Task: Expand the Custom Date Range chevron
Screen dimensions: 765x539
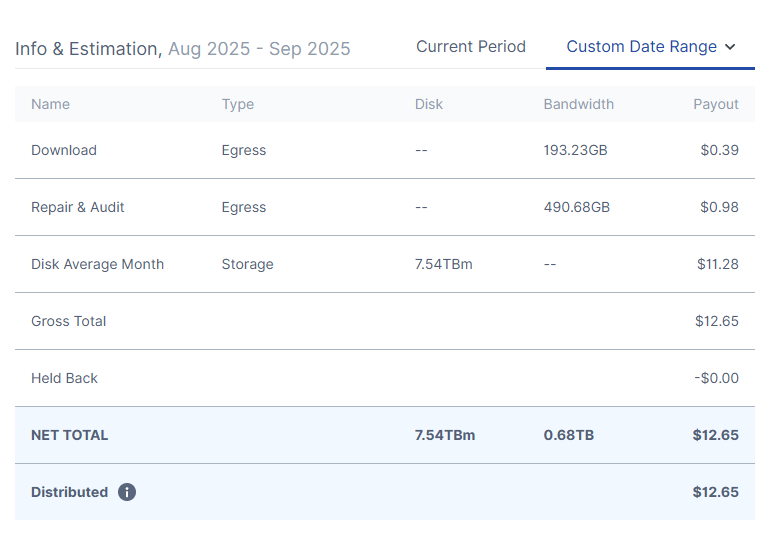Action: tap(730, 47)
